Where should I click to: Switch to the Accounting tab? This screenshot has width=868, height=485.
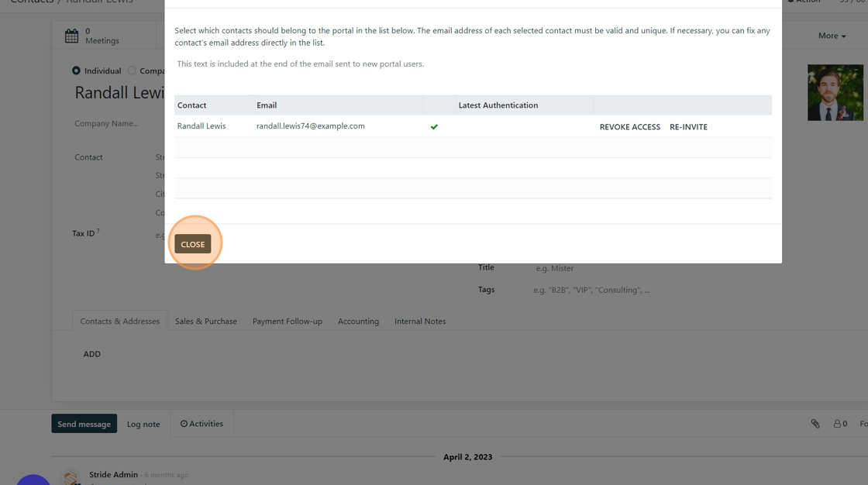358,321
